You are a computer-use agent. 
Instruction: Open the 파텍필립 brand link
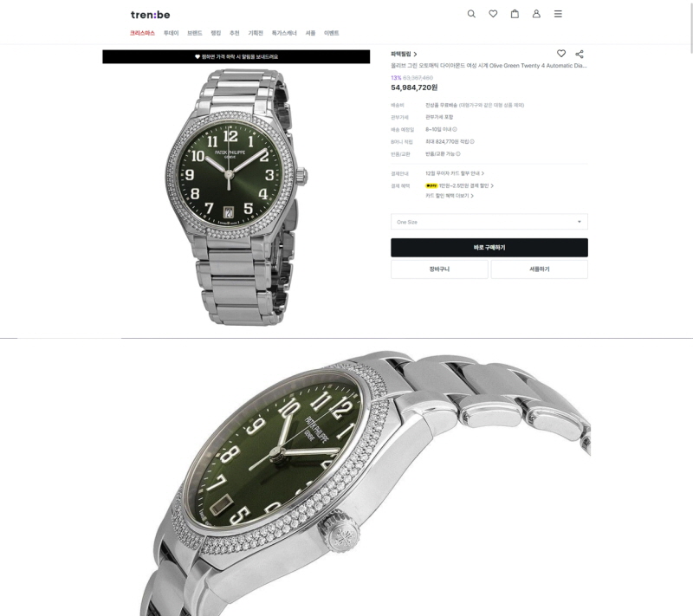(404, 54)
